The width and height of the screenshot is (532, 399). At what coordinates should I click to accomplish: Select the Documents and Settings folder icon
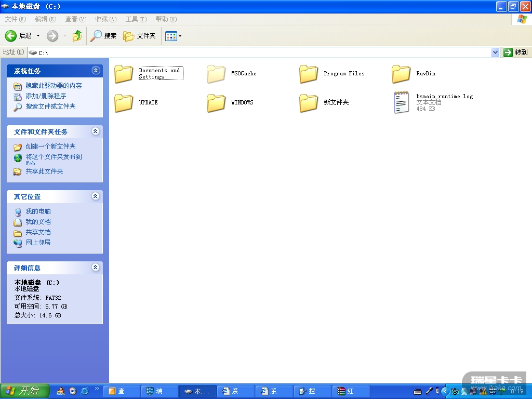coord(124,74)
